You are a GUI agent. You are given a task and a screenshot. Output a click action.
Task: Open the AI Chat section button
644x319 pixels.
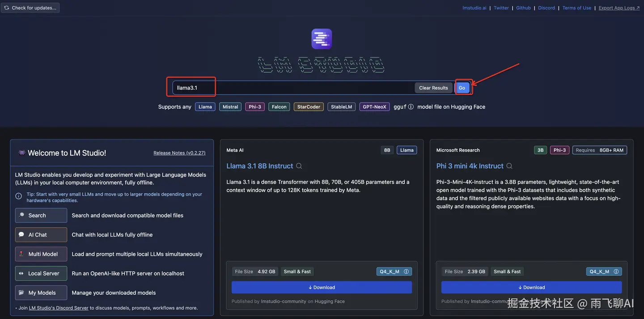(x=41, y=234)
